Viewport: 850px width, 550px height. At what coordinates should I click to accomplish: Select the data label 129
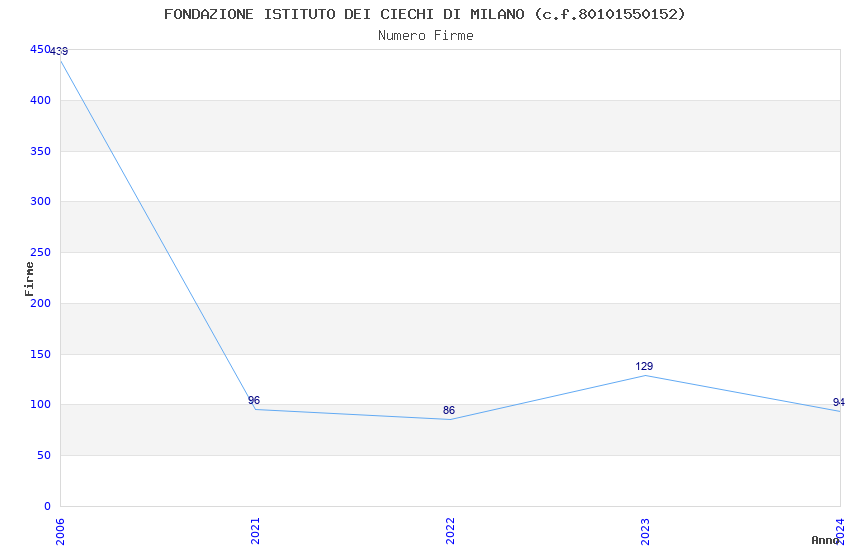(x=644, y=366)
